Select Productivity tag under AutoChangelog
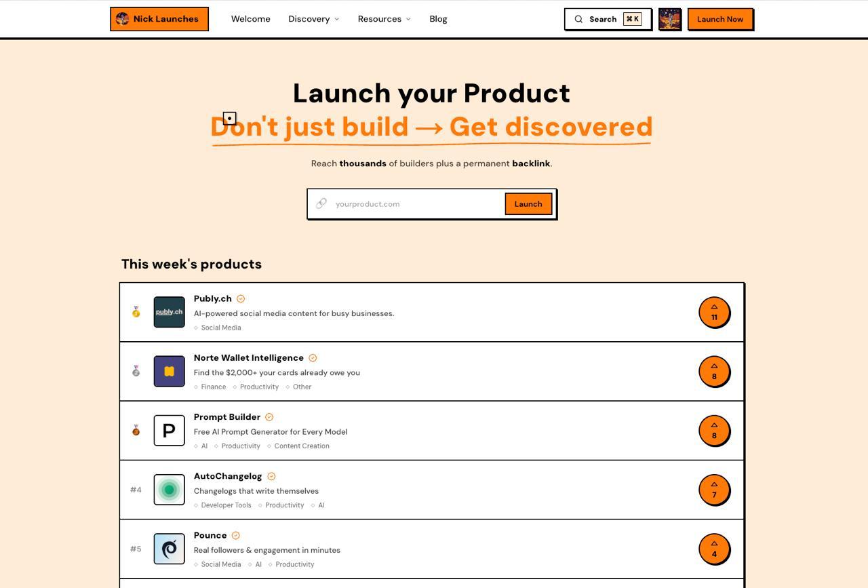The image size is (868, 588). (281, 505)
